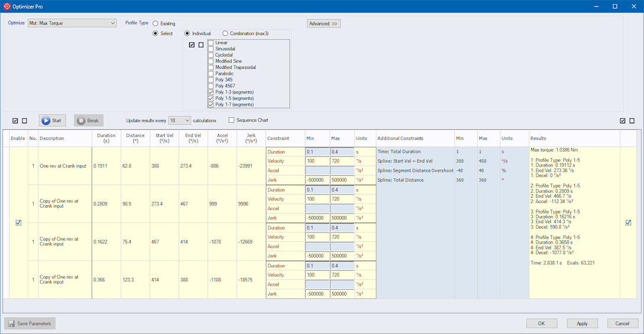Screen dimensions: 644x334
Task: Choose the Combination (max3) radio option
Action: (x=225, y=34)
